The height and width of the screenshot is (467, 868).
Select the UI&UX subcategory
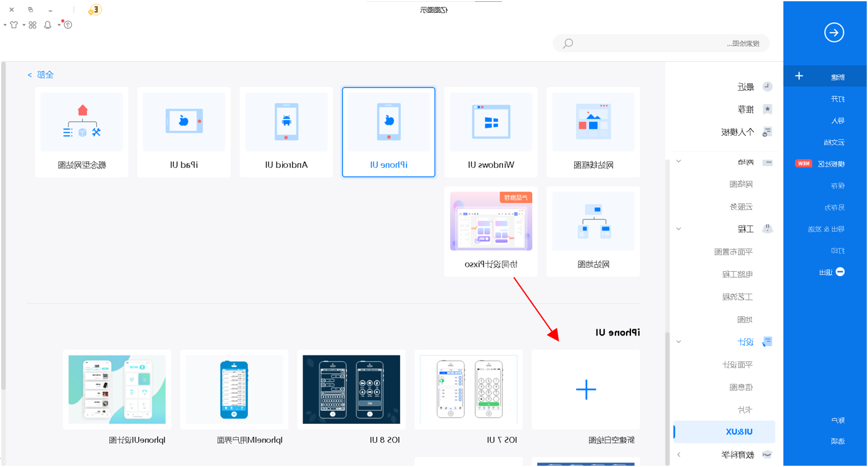(x=724, y=431)
